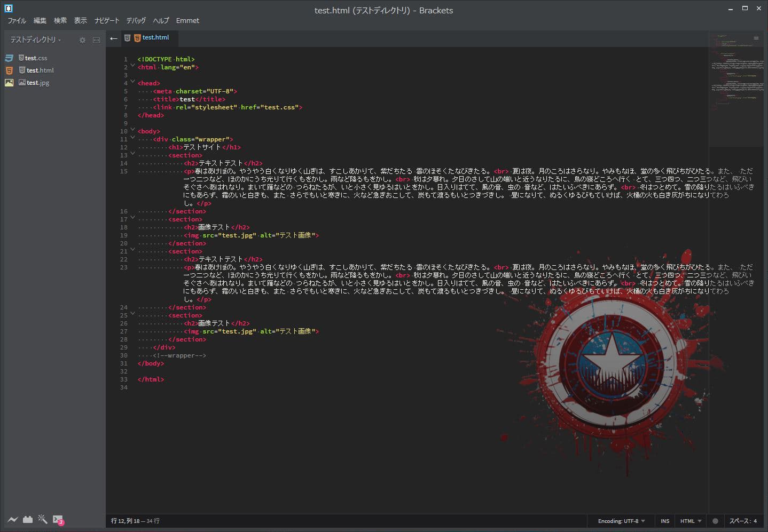
Task: Click the gear icon beside テストディレクトリ
Action: (82, 40)
